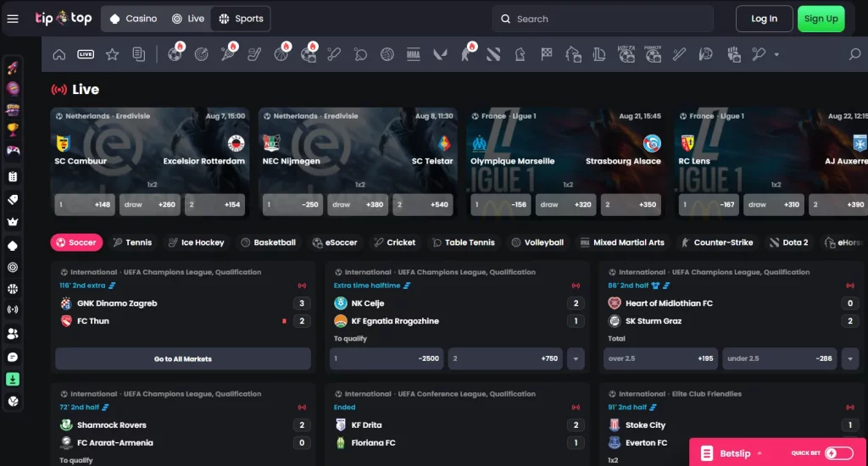The width and height of the screenshot is (868, 466).
Task: Select the Tennis sport tab
Action: 132,242
